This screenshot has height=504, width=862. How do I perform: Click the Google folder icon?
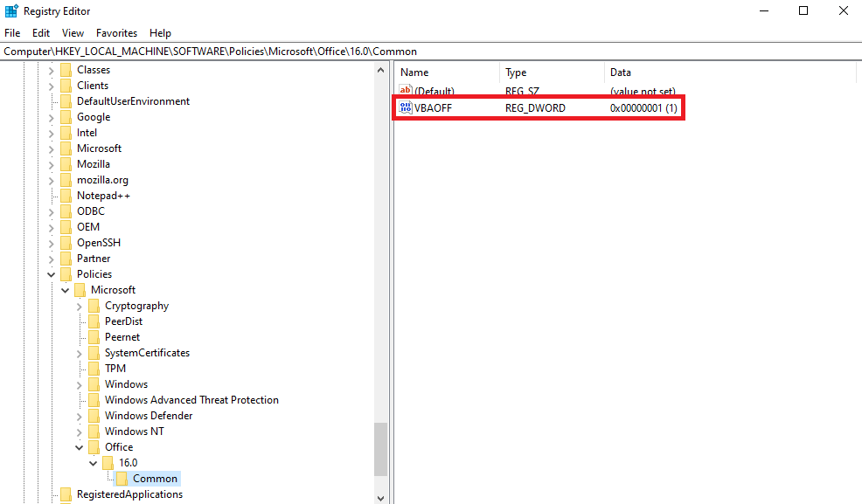point(66,117)
